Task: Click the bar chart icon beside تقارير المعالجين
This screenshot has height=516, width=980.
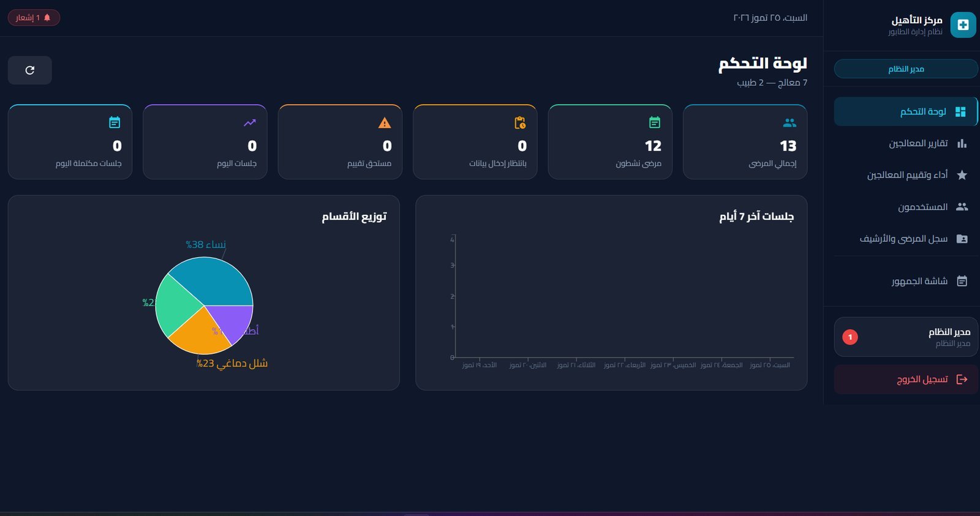Action: click(962, 143)
